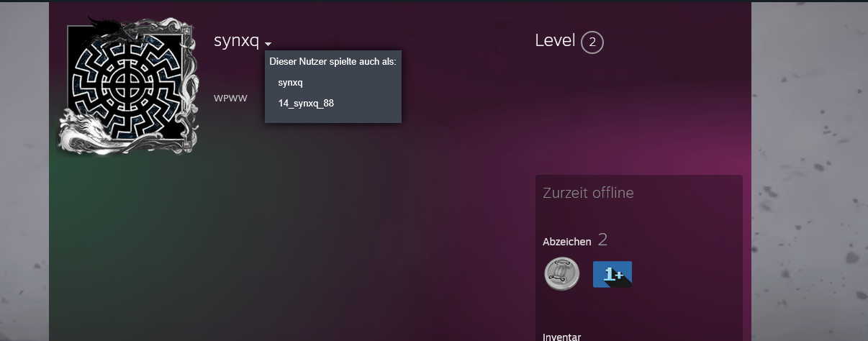Select the 14_synxq_88 entry in alias popup

coord(306,104)
